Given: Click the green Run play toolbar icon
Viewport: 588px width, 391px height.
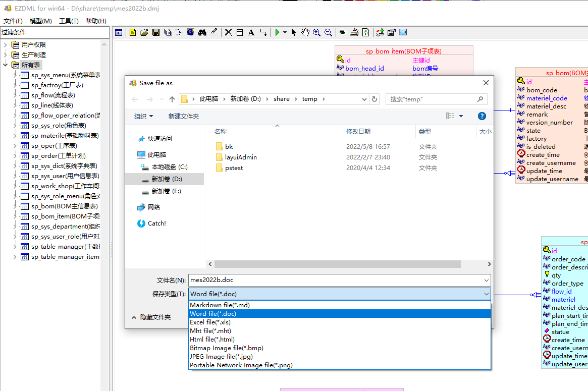Looking at the screenshot, I should point(277,33).
